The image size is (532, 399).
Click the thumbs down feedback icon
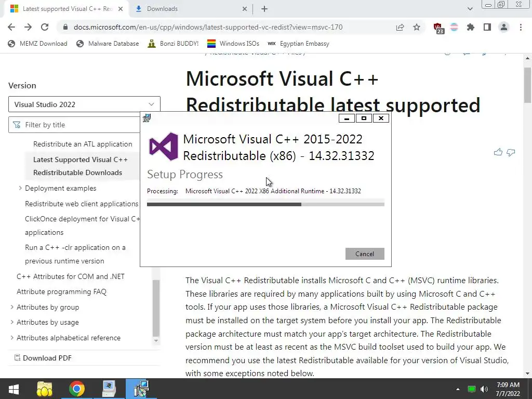511,152
